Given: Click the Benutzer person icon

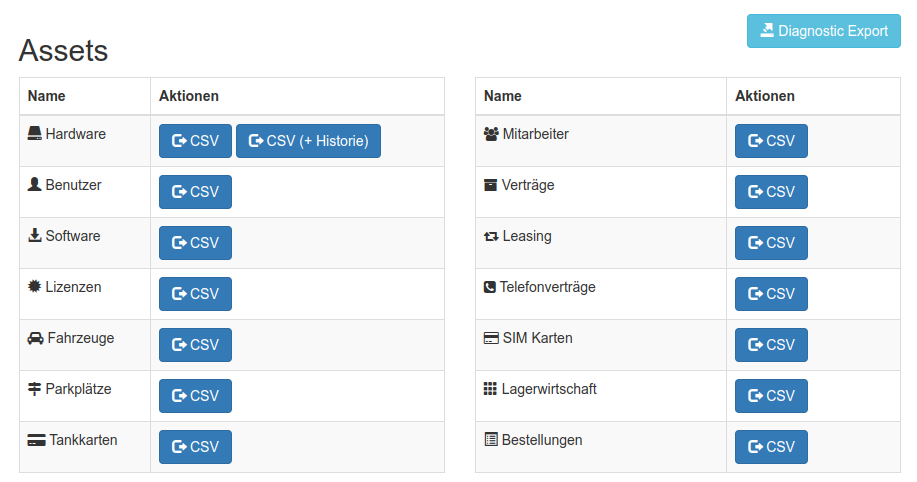Looking at the screenshot, I should (35, 184).
